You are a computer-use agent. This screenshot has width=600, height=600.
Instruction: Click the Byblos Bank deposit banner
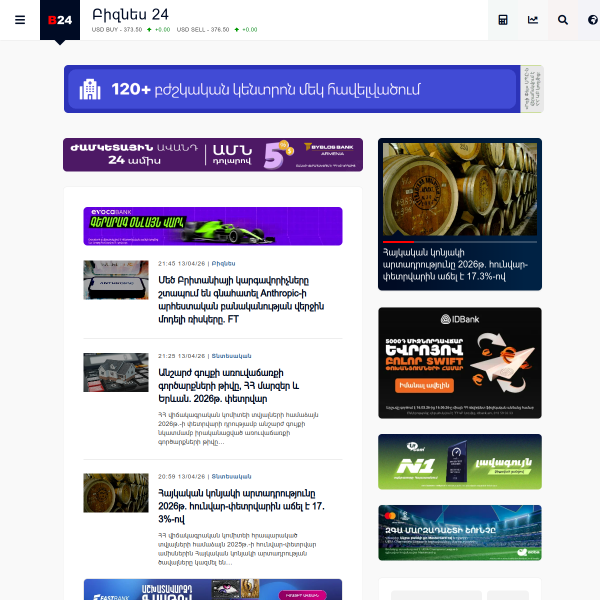pos(213,155)
